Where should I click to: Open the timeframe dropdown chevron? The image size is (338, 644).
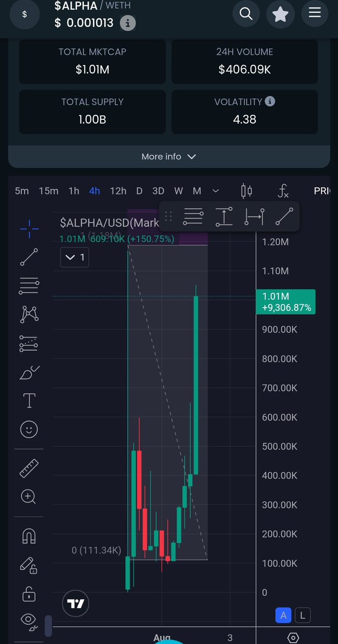coord(215,191)
